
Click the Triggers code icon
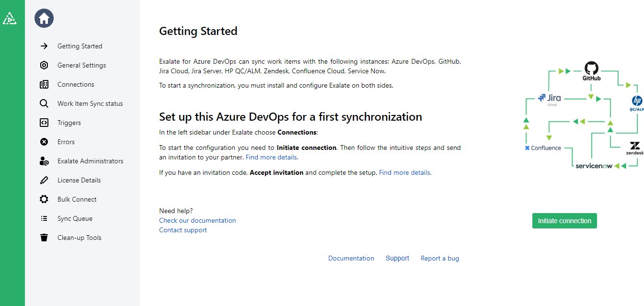point(44,123)
